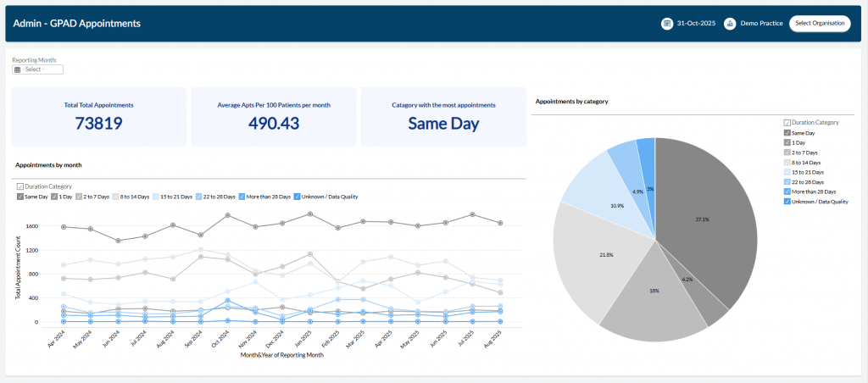
Task: Click calendar icon in Reporting Month selector
Action: tap(17, 69)
